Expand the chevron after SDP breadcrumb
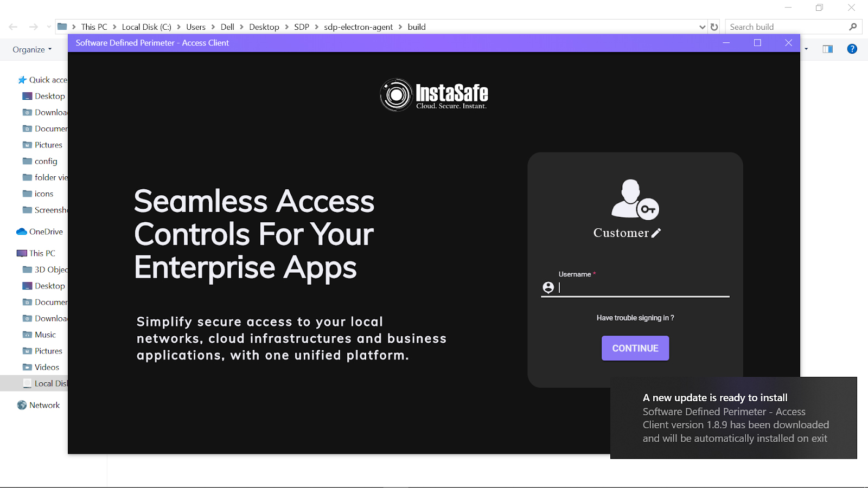The image size is (868, 488). (316, 27)
